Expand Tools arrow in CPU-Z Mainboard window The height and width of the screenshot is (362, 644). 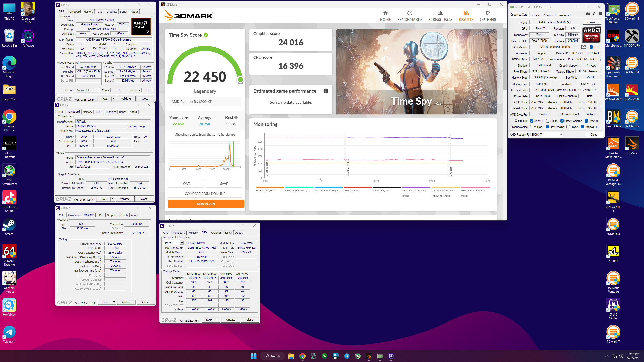click(112, 199)
